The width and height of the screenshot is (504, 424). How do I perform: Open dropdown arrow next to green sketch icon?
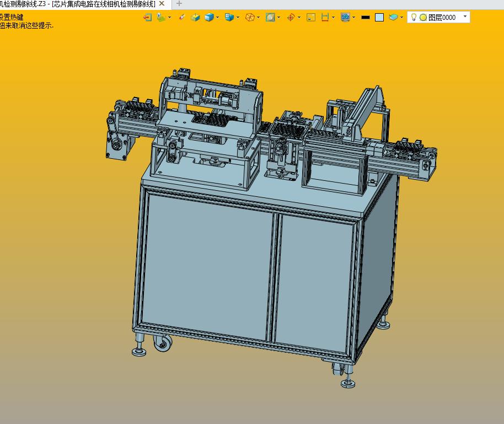point(169,17)
